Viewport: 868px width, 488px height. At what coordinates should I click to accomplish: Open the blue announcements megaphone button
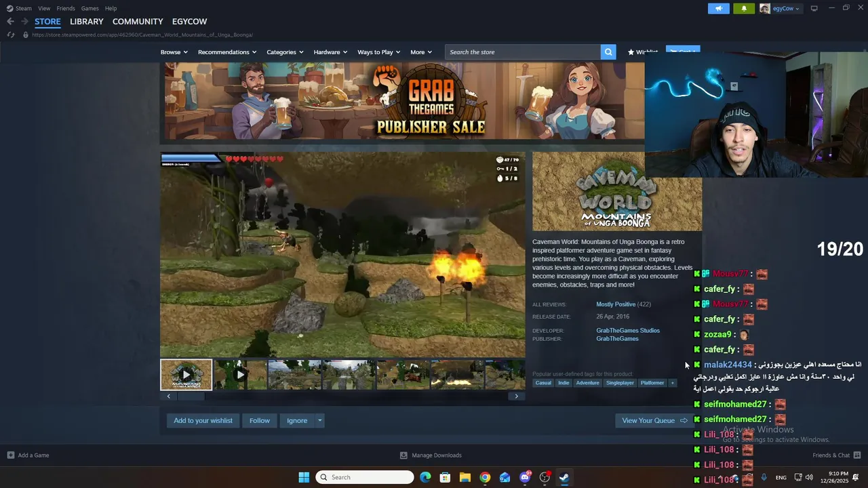[719, 8]
